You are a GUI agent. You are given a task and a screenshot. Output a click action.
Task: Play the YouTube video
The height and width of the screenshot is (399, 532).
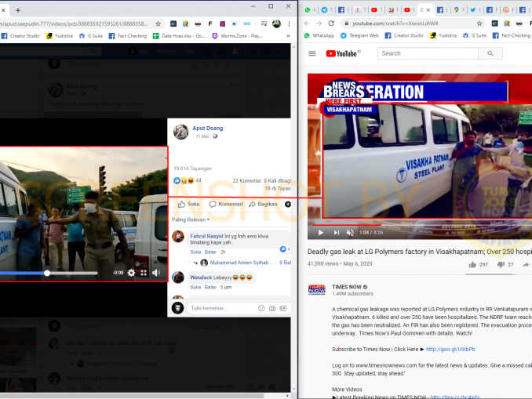pyautogui.click(x=321, y=233)
